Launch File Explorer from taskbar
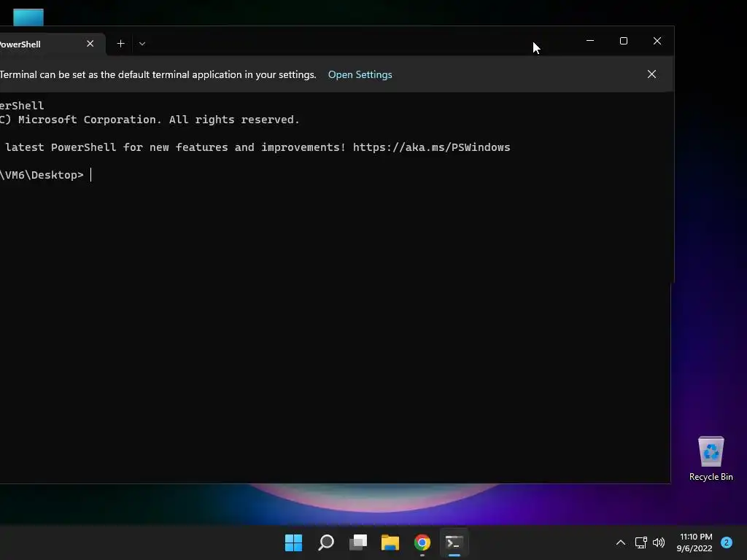The height and width of the screenshot is (560, 747). coord(390,542)
